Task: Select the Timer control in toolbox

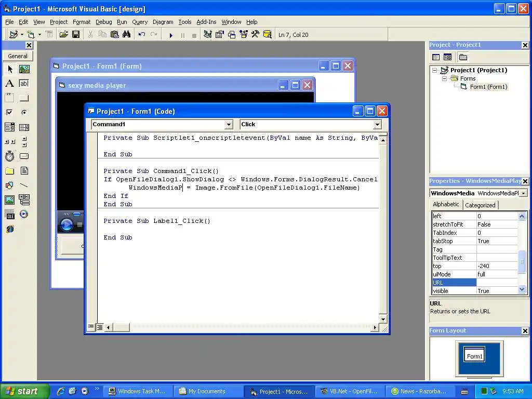Action: click(10, 156)
